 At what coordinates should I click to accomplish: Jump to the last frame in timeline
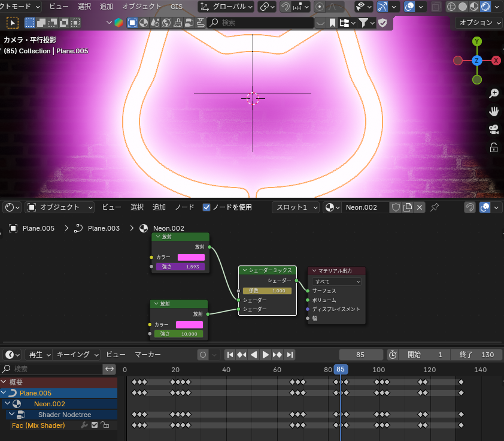pyautogui.click(x=289, y=355)
